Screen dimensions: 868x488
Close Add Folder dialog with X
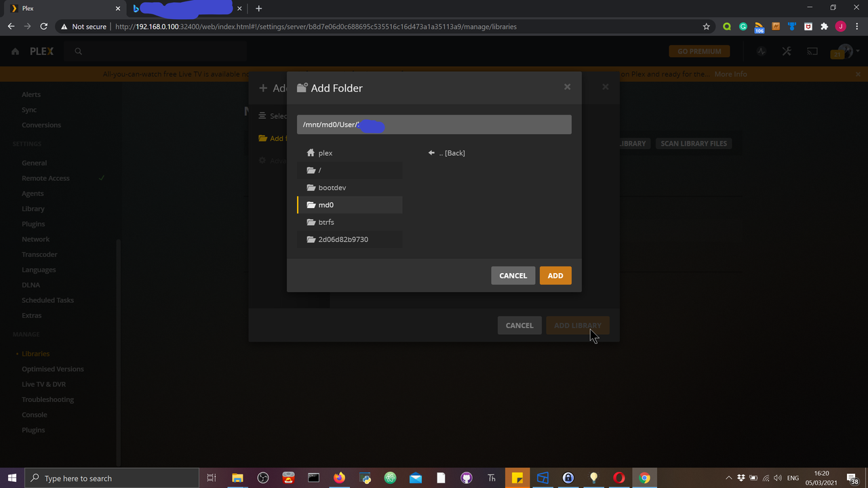point(567,87)
